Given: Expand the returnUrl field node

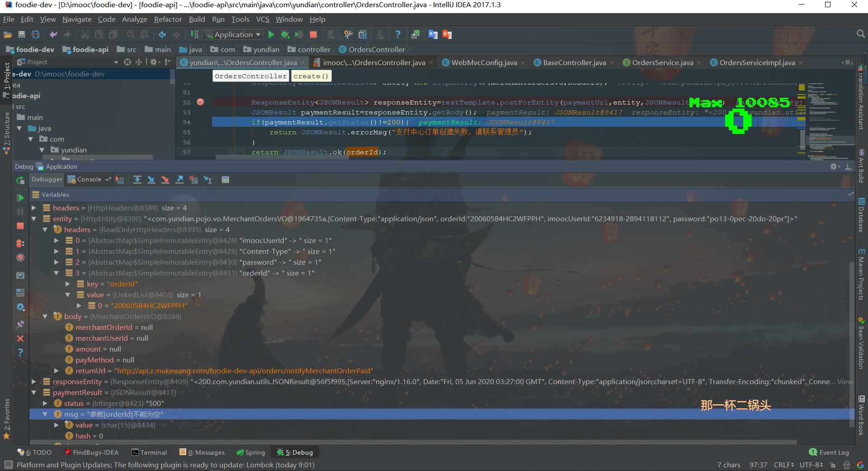Looking at the screenshot, I should tap(57, 371).
